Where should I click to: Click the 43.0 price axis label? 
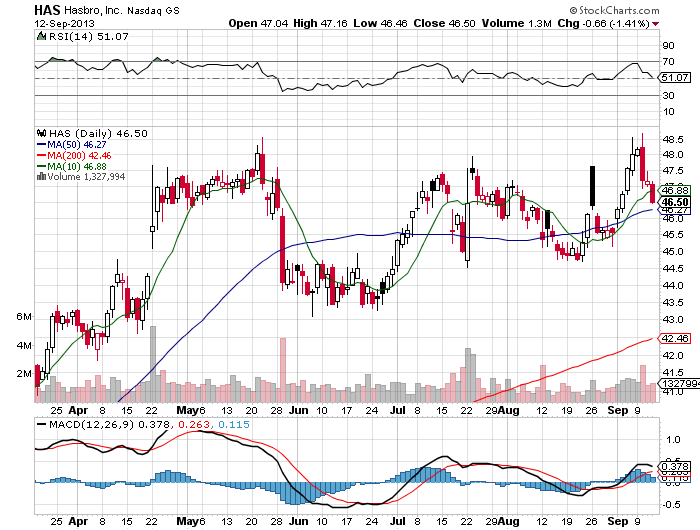(673, 320)
